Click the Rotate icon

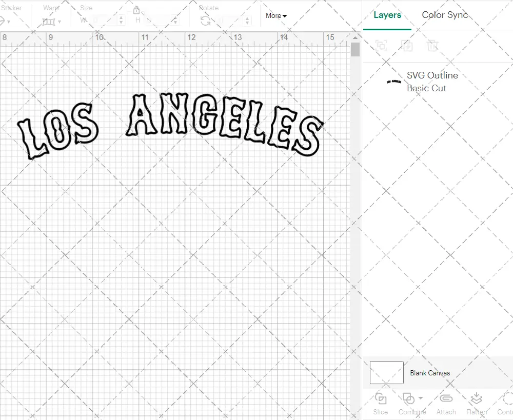[x=206, y=21]
